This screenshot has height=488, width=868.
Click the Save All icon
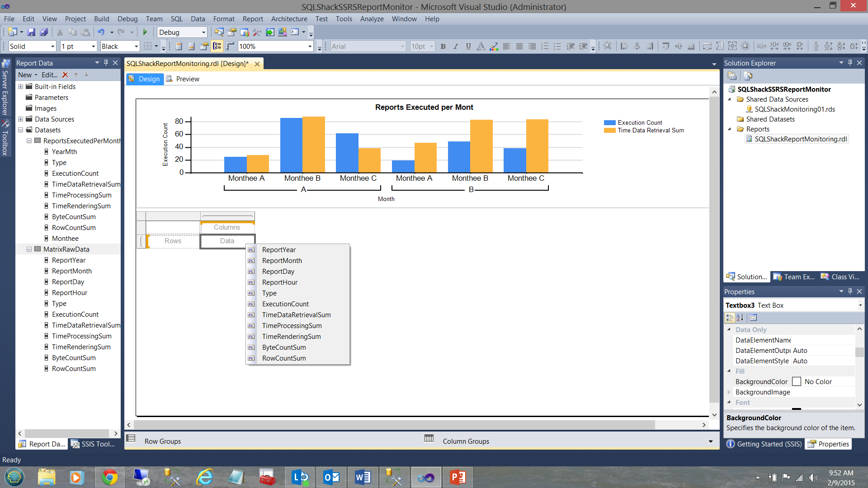point(44,32)
